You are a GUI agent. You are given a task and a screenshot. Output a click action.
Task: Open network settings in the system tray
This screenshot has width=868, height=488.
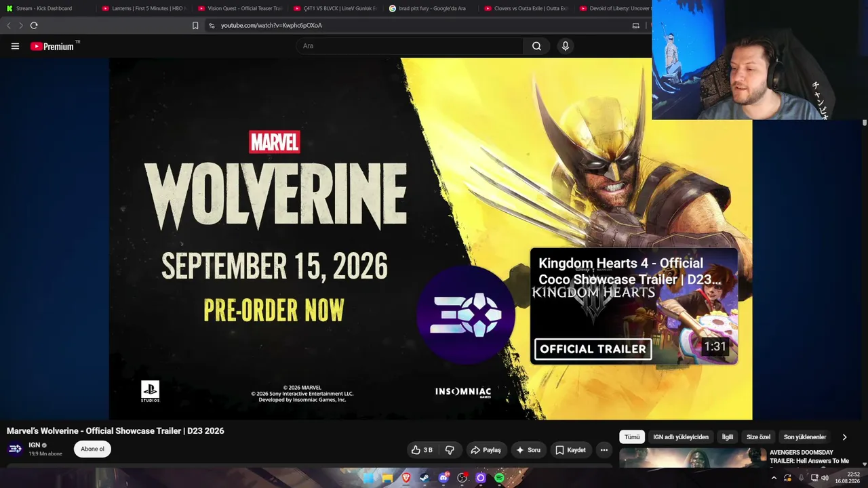(x=814, y=478)
